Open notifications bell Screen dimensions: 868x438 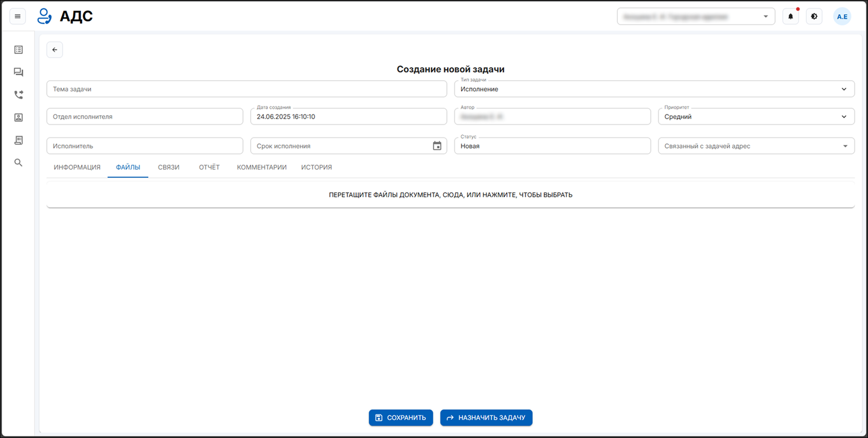pos(790,17)
